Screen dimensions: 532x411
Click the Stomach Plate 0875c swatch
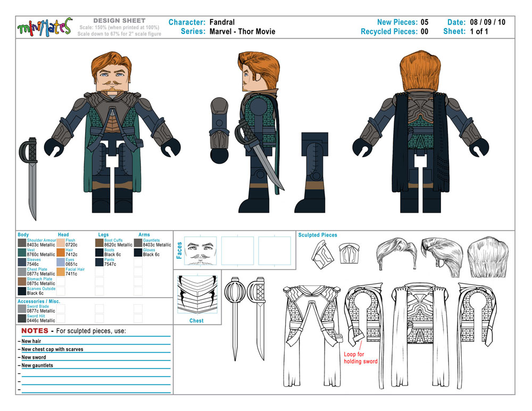pos(22,281)
